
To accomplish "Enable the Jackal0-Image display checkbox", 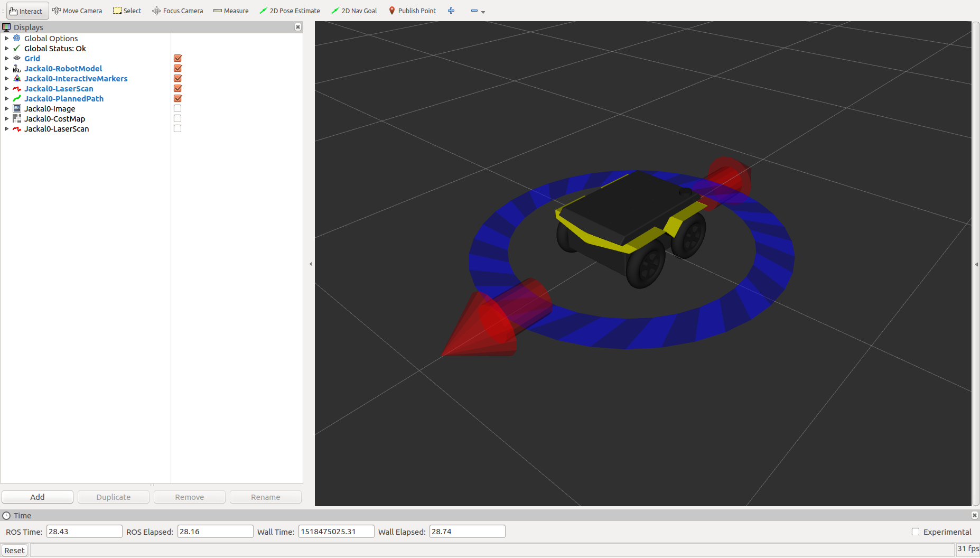I will (x=178, y=108).
